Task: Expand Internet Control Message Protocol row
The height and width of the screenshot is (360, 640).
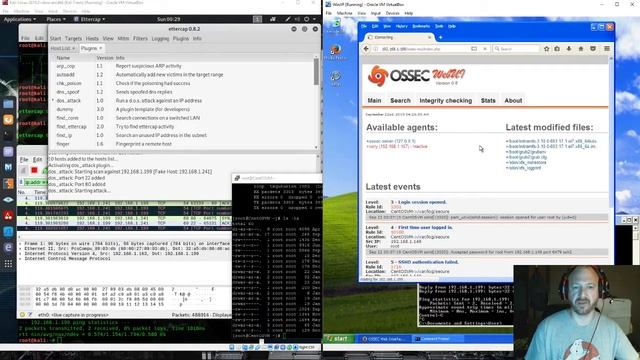Action: 20,258
